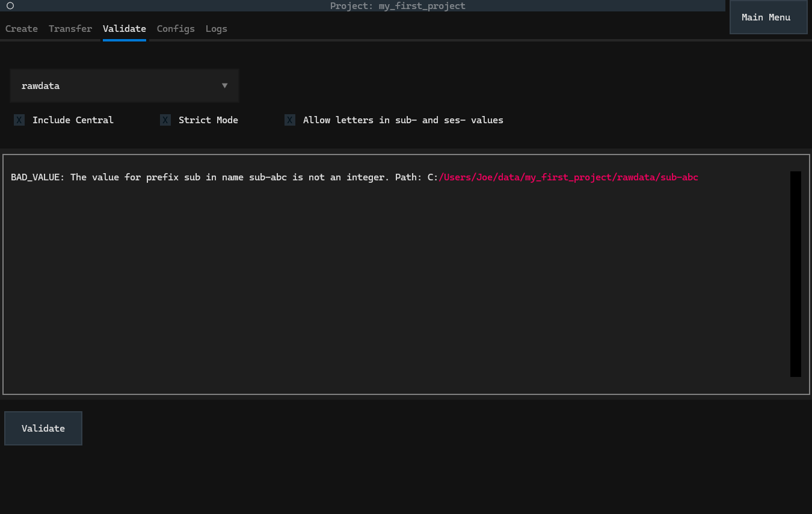
Task: Go to the Configs tab
Action: (x=176, y=29)
